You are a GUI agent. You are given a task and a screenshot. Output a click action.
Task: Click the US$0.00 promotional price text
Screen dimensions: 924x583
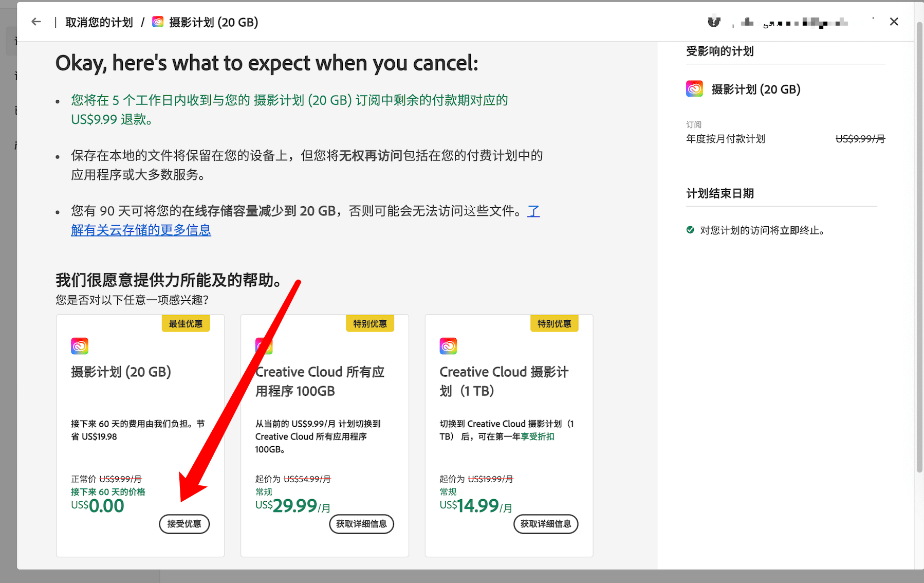coord(98,505)
